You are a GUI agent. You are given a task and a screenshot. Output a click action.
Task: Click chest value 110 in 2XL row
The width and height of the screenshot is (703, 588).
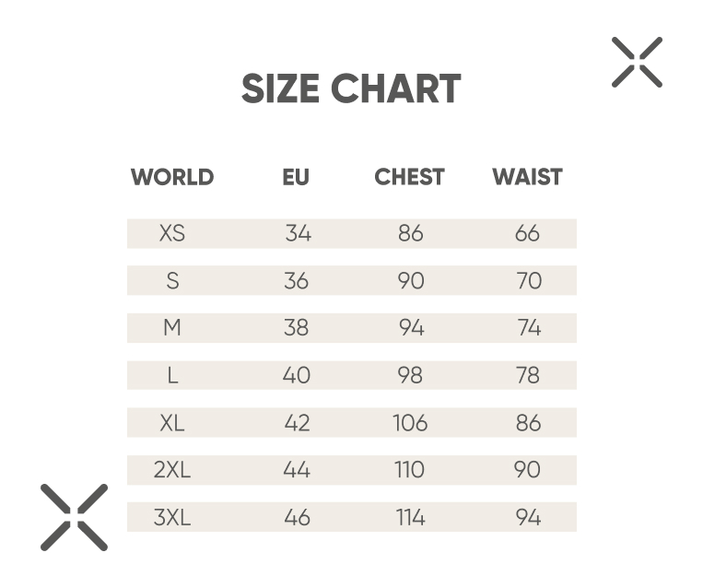[x=409, y=470]
